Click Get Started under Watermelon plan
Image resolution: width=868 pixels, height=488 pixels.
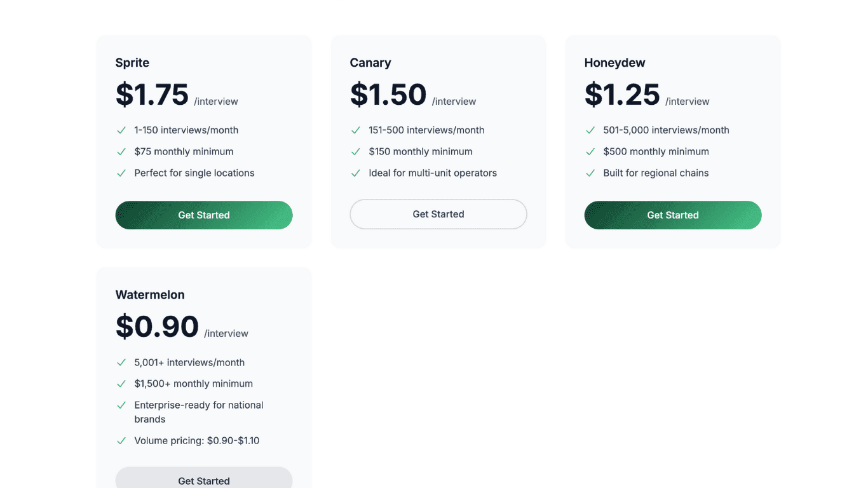204,480
